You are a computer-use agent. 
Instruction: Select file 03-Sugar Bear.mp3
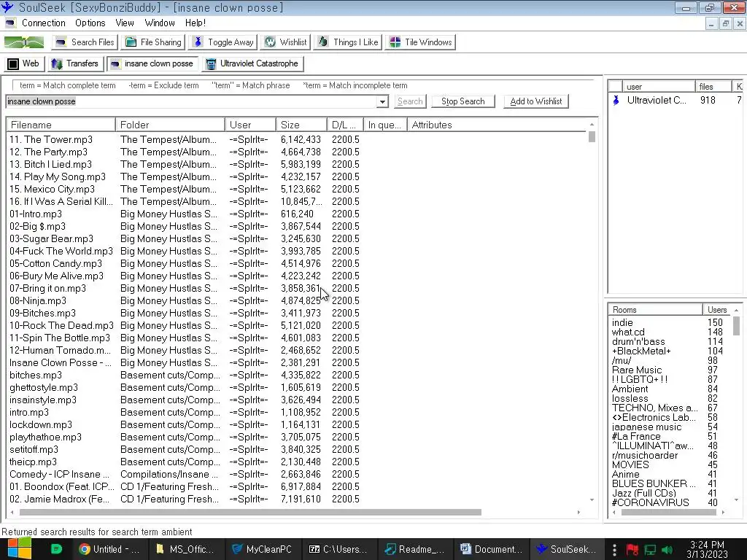click(x=52, y=238)
